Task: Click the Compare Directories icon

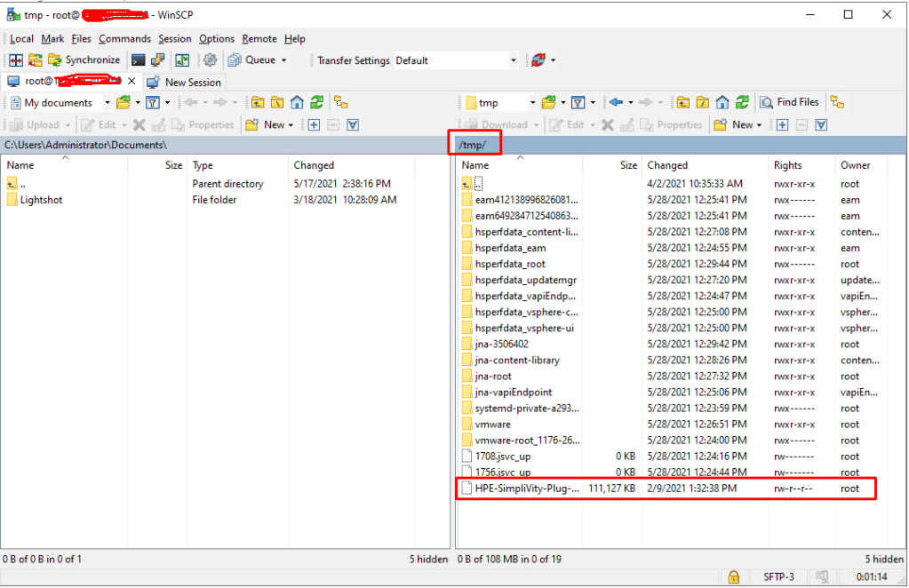Action: click(16, 60)
